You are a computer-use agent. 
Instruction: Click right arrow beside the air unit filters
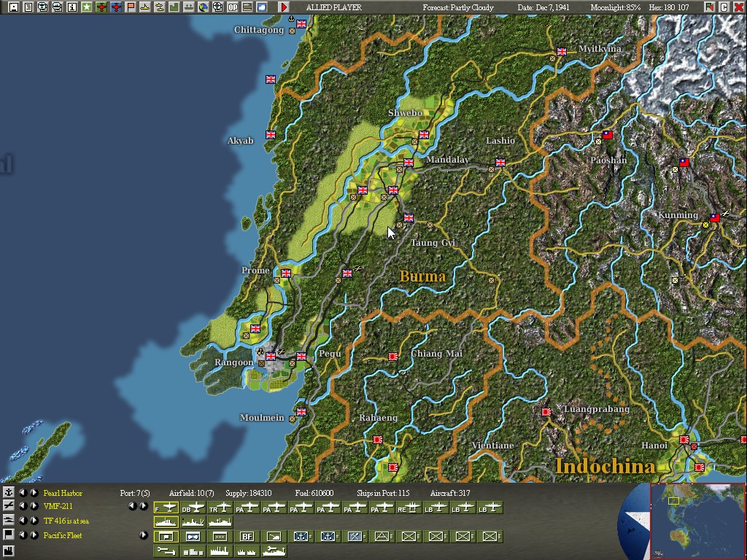(x=144, y=506)
